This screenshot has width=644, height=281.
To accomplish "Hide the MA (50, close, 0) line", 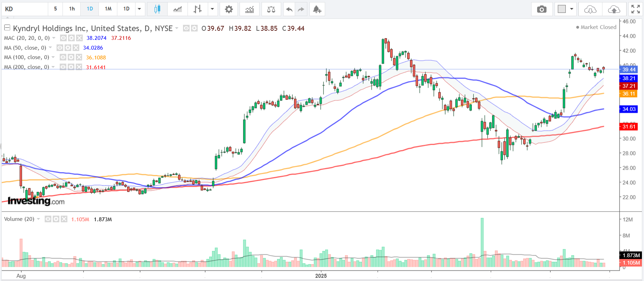I will (60, 48).
